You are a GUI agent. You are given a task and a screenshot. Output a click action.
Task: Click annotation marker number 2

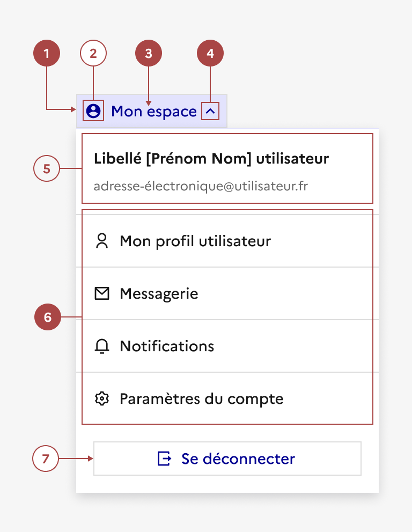(x=93, y=53)
